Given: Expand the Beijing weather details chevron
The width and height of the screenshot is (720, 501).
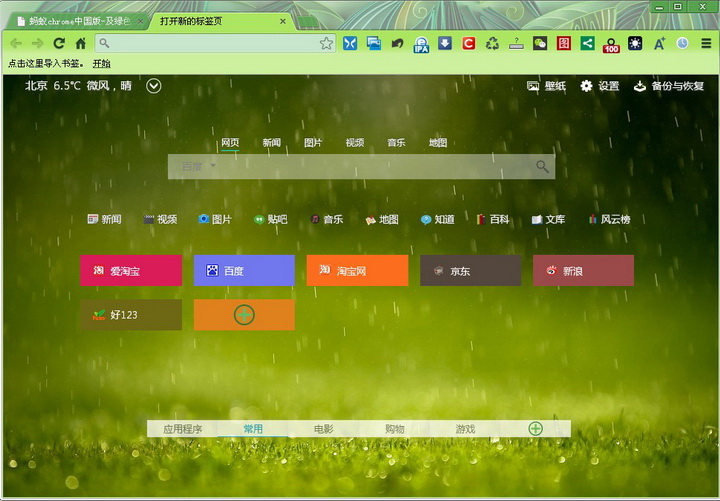Looking at the screenshot, I should (x=153, y=86).
